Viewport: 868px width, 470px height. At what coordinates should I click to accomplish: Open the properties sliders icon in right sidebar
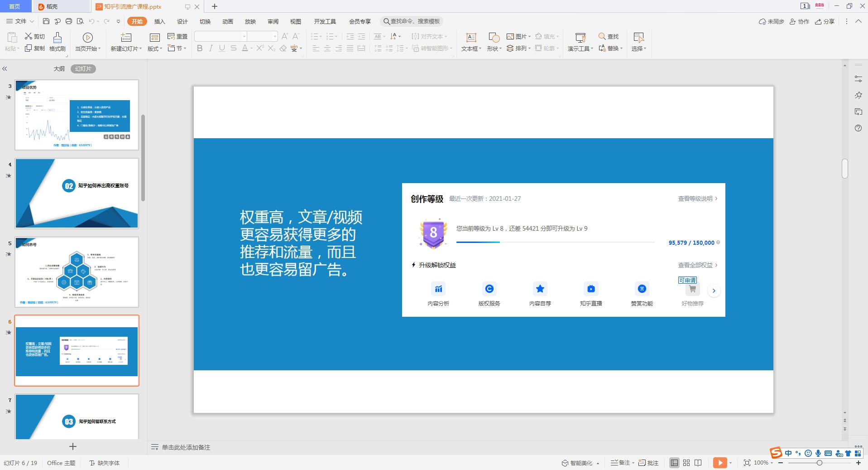pos(858,79)
